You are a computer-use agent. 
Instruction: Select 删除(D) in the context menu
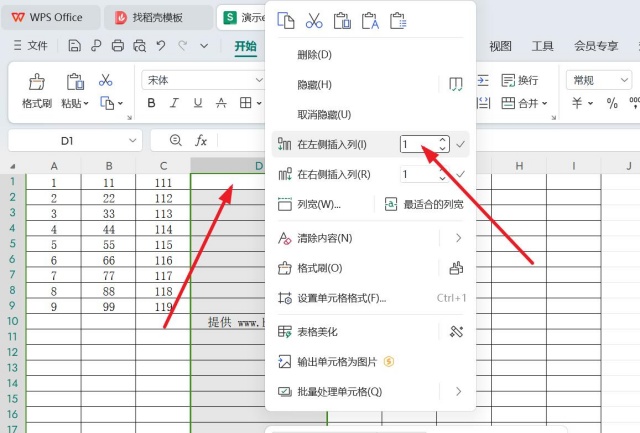tap(314, 55)
